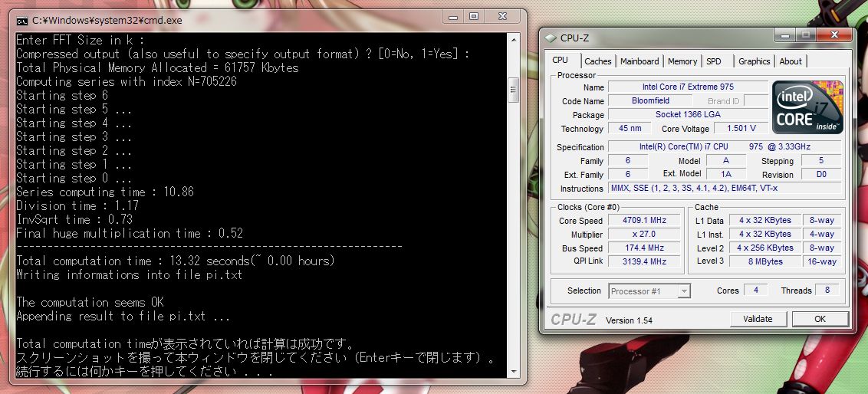Close the cmd.exe window
The image size is (868, 394).
tap(503, 17)
